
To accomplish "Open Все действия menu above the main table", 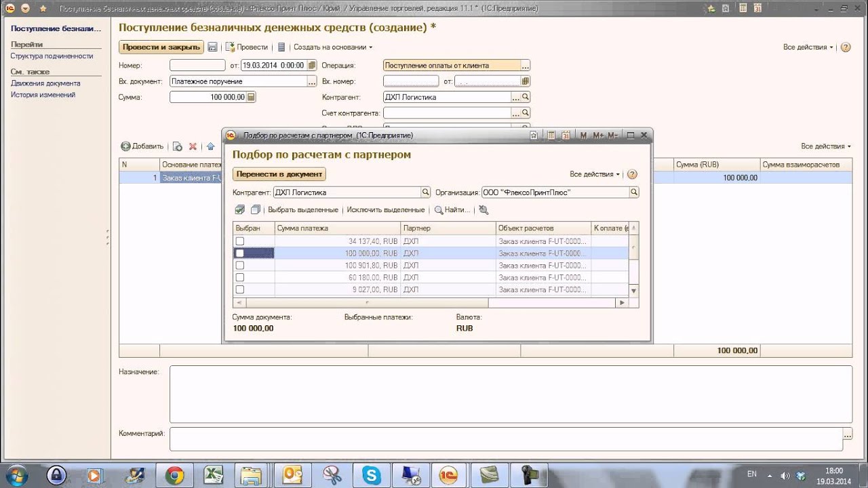I will click(826, 146).
